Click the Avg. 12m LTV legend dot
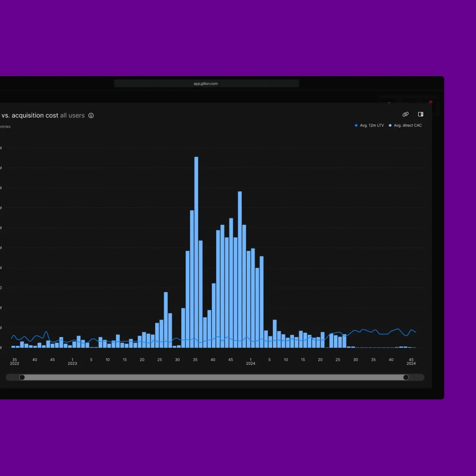 [356, 125]
